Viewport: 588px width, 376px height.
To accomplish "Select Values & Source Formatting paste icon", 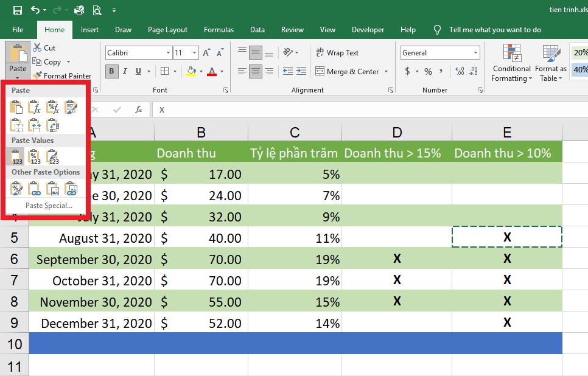I will 52,157.
